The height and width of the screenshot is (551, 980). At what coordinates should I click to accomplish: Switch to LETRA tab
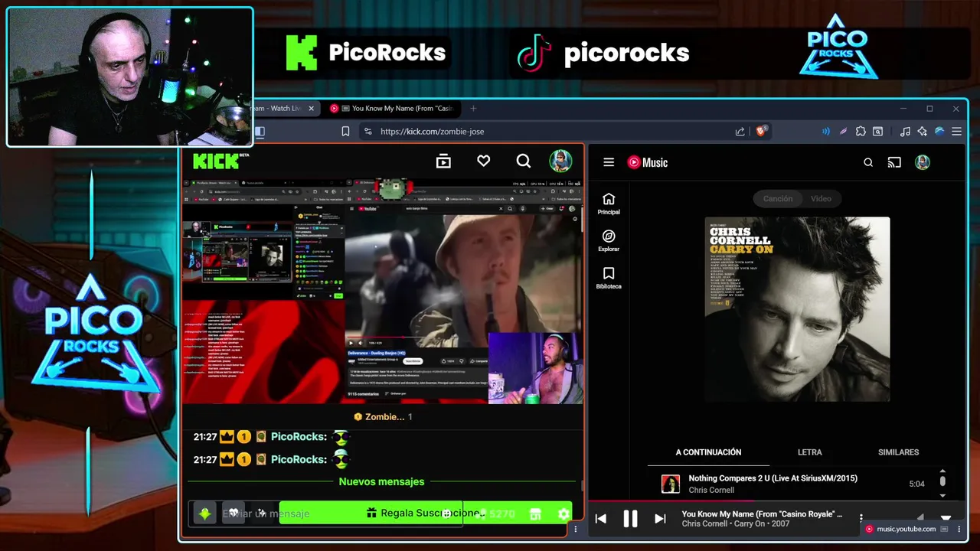[809, 452]
